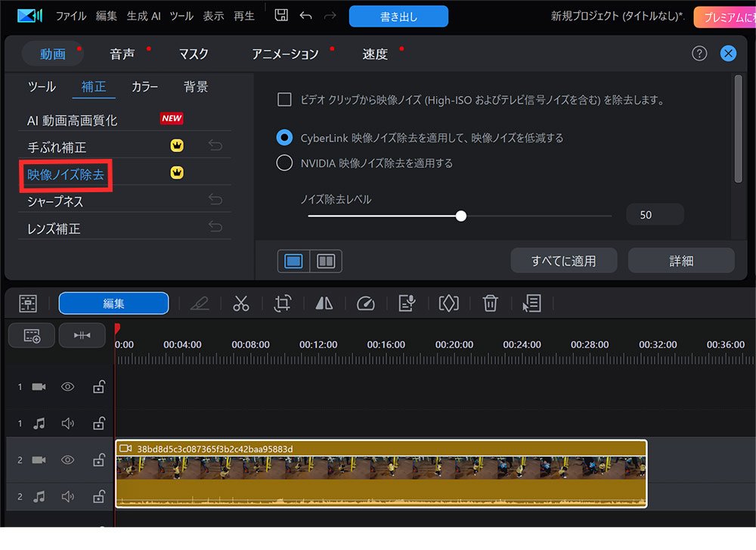This screenshot has width=756, height=550.
Task: Open the help question mark icon
Action: coord(699,53)
